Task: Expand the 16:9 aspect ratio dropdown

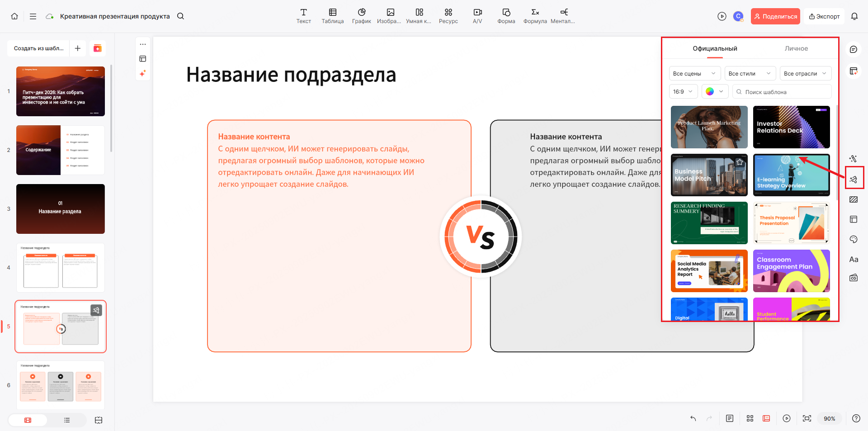Action: [683, 91]
